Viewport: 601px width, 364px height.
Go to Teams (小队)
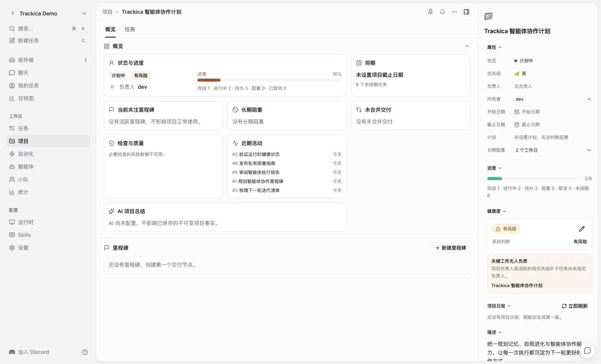click(x=48, y=179)
